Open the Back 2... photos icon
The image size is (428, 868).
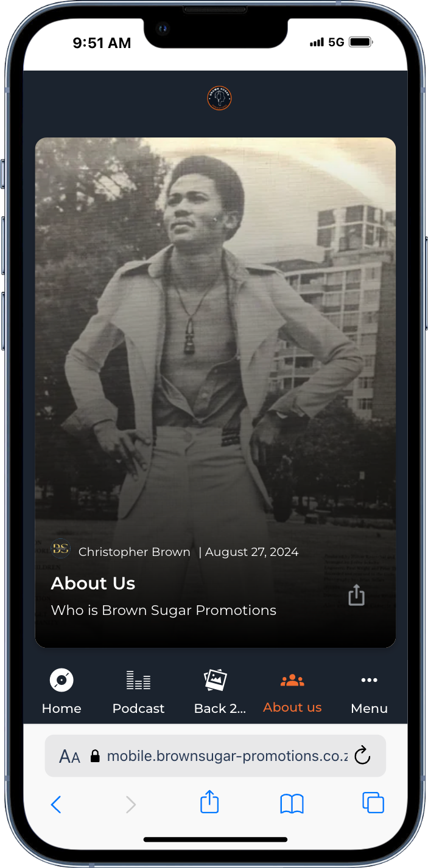(x=216, y=680)
